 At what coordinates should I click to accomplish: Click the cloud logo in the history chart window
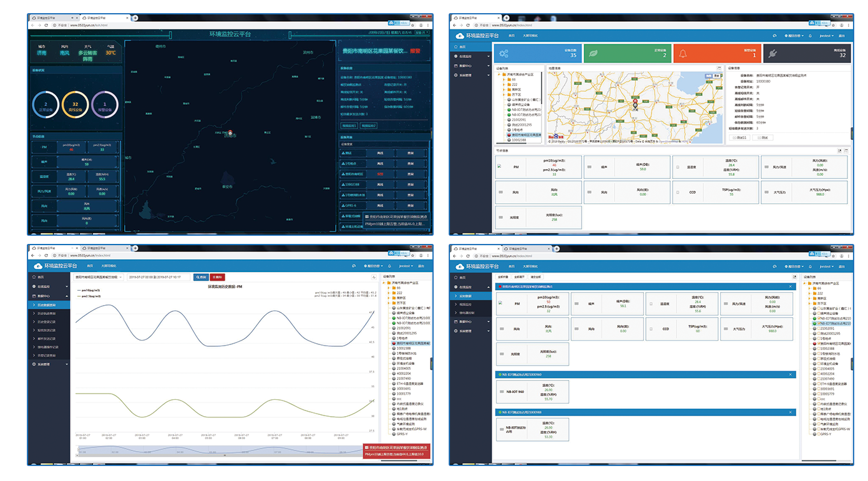tap(39, 266)
